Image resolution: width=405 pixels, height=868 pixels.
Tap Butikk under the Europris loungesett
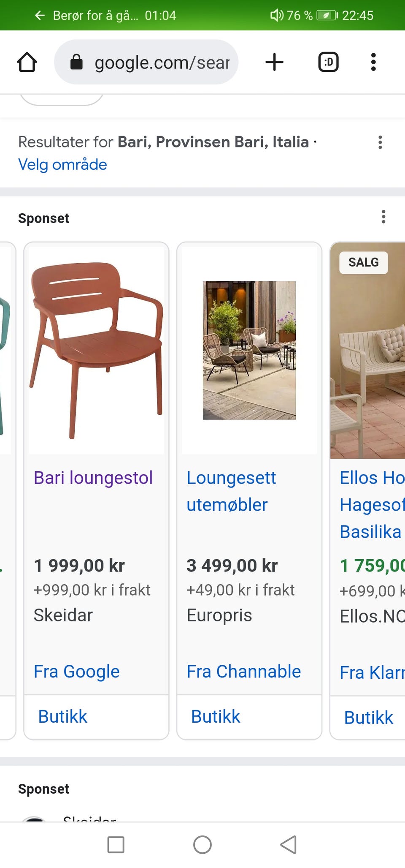[215, 716]
